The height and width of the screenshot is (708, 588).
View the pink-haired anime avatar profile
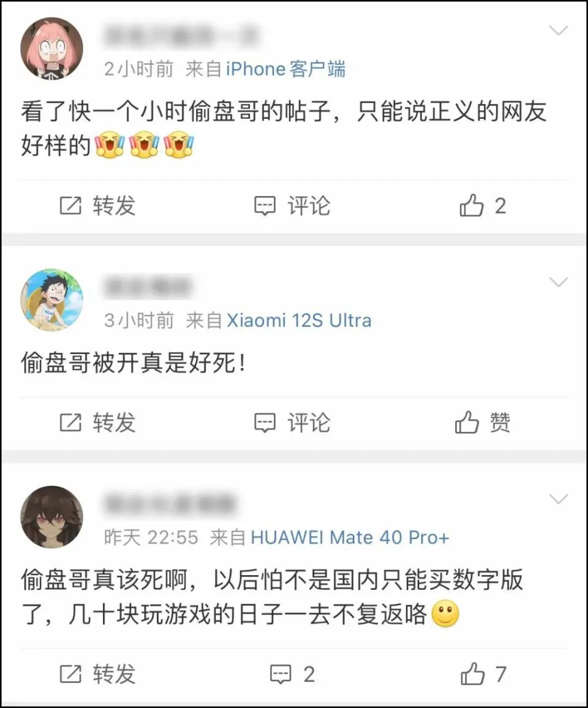tap(52, 49)
